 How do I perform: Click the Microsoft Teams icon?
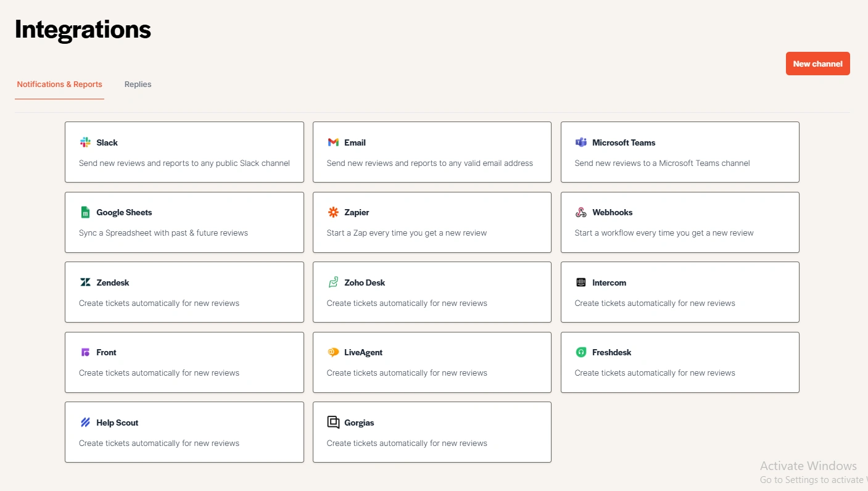[581, 142]
